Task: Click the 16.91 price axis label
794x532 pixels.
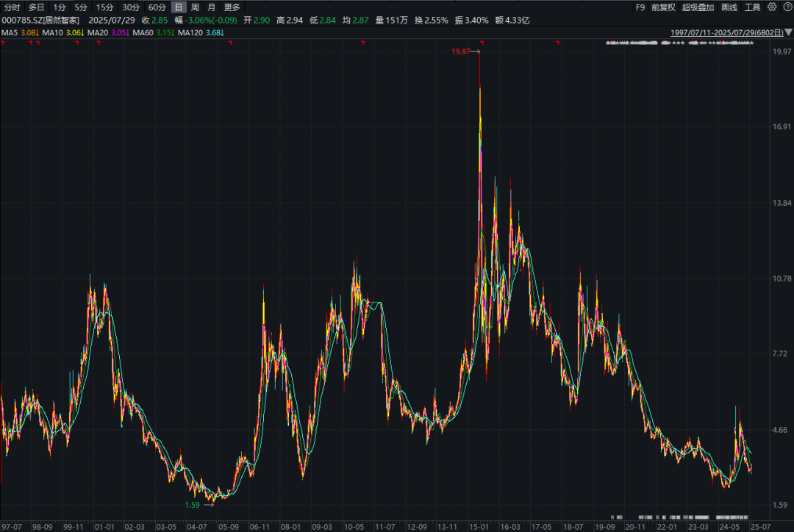Action: [782, 126]
